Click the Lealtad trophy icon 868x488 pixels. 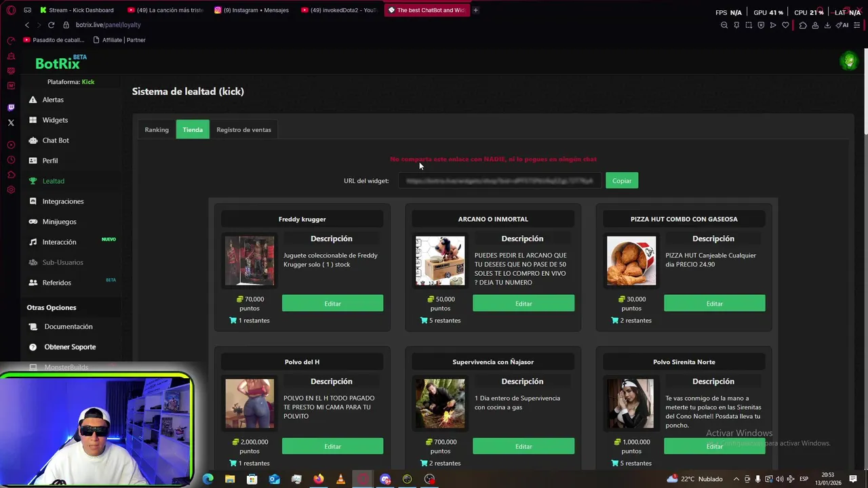pos(33,181)
